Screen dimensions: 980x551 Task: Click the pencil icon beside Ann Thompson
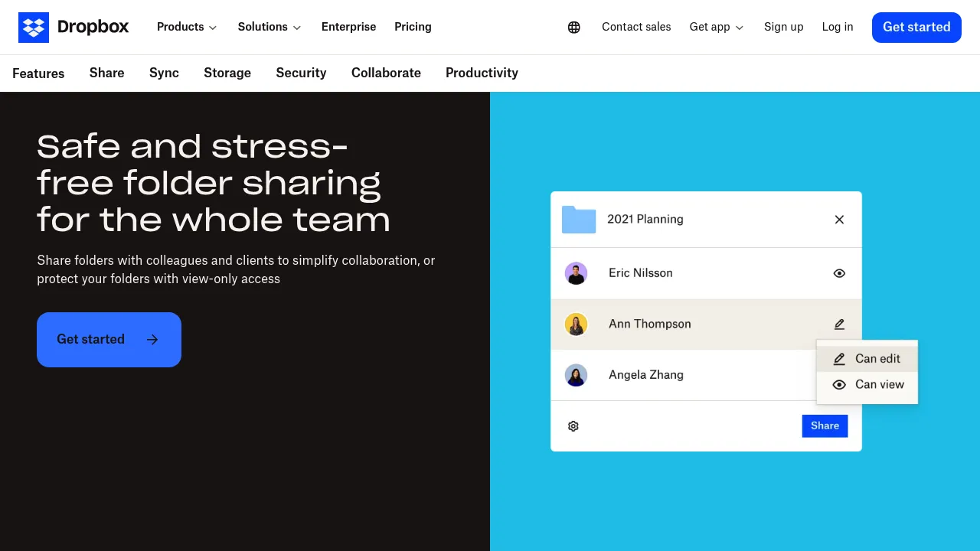coord(839,324)
